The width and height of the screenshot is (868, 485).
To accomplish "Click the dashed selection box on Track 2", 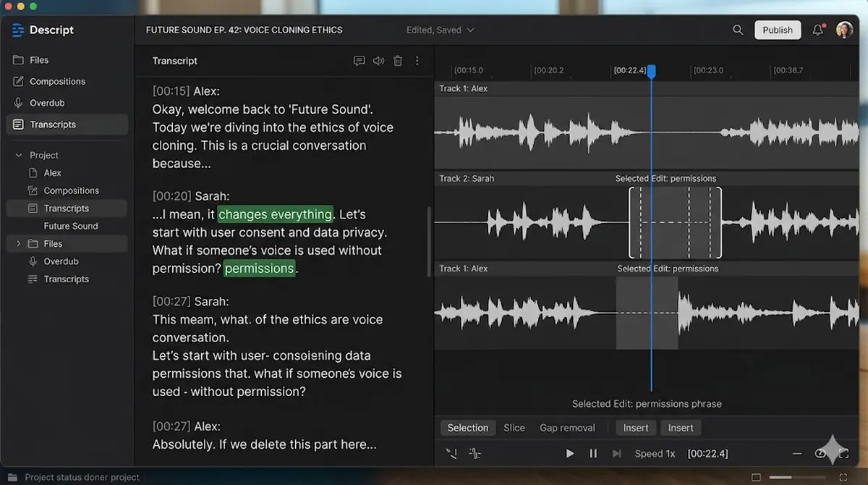I will click(676, 222).
